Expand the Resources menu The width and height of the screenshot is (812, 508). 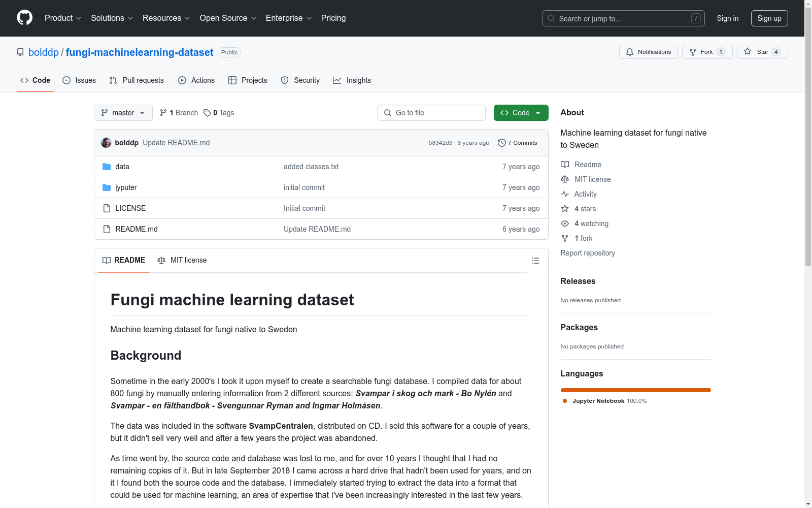coord(166,18)
